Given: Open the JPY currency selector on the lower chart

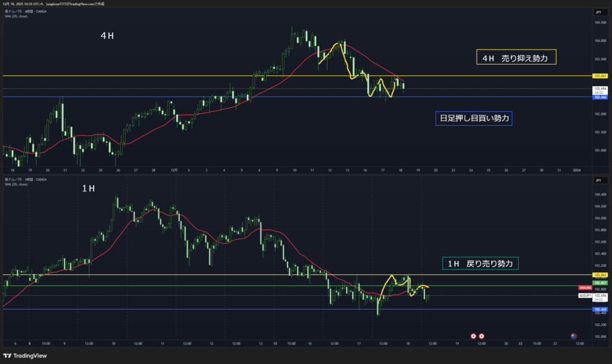Looking at the screenshot, I should (x=598, y=179).
